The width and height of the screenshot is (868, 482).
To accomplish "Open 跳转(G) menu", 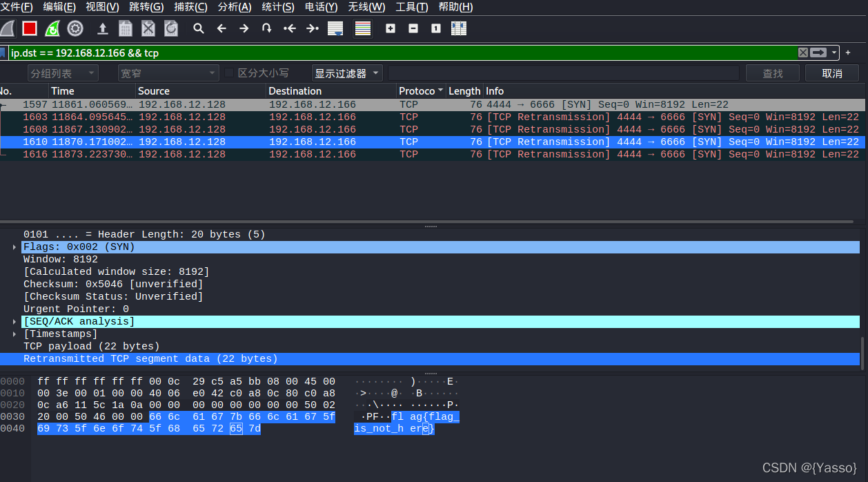I will coord(146,7).
